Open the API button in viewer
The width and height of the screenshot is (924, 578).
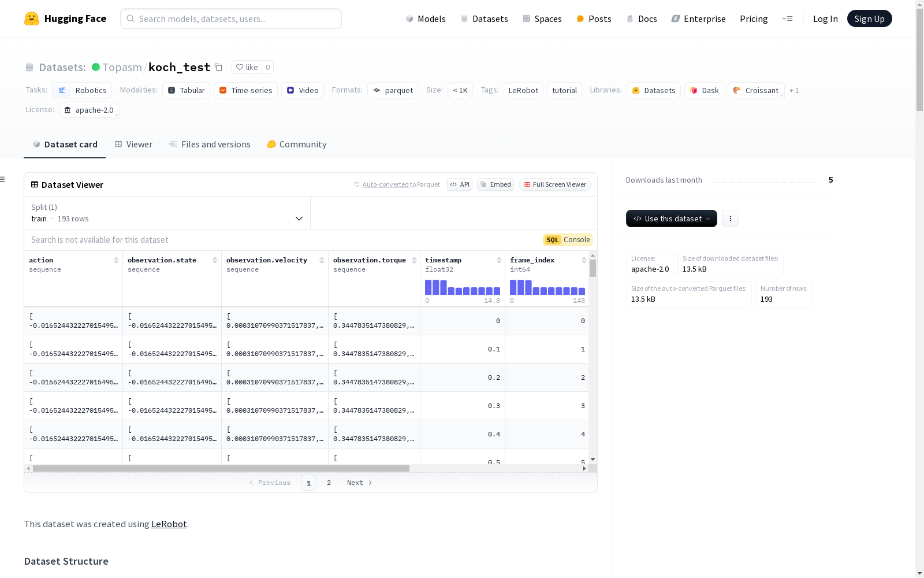coord(460,184)
